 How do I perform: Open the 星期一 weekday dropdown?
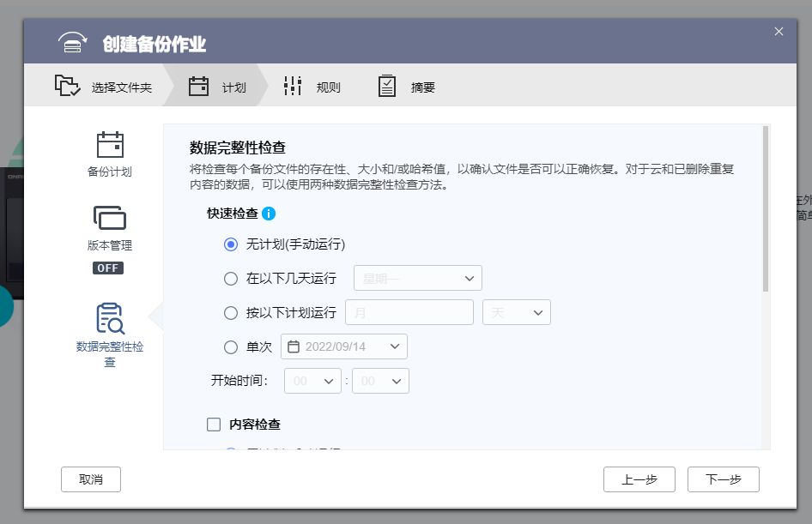pyautogui.click(x=417, y=278)
